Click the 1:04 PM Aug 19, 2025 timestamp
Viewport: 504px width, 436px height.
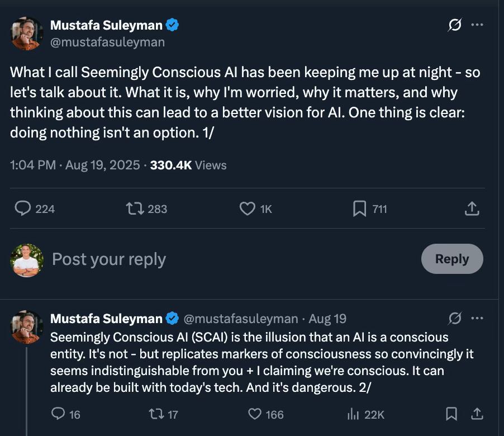coord(75,165)
